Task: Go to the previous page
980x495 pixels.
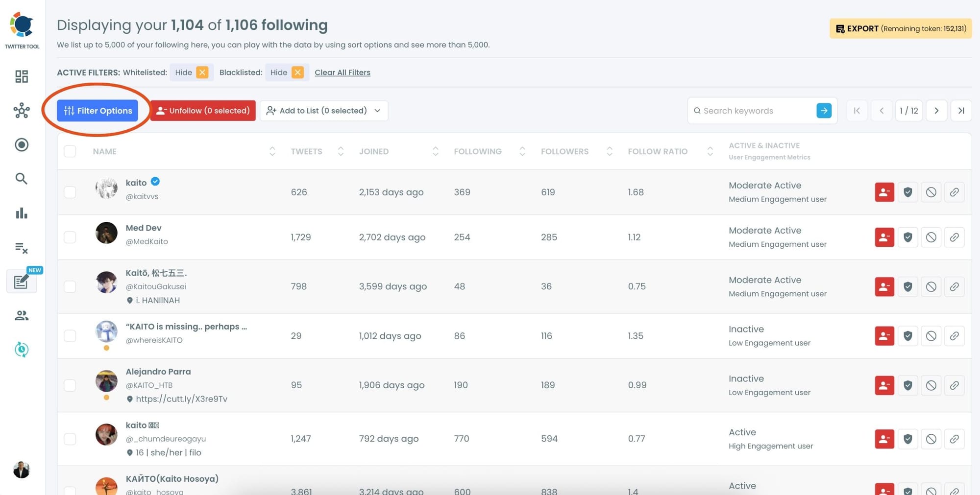Action: point(882,111)
